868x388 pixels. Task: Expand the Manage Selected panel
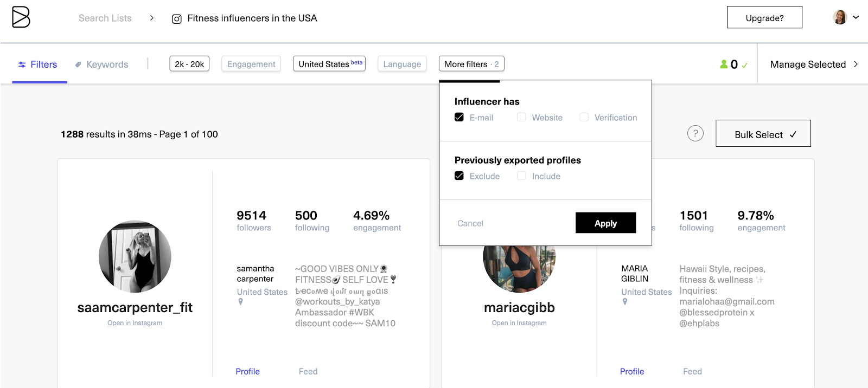(813, 64)
